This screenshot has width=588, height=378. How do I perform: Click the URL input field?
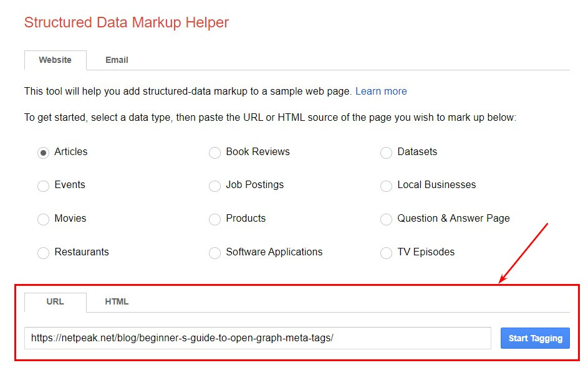[x=258, y=338]
